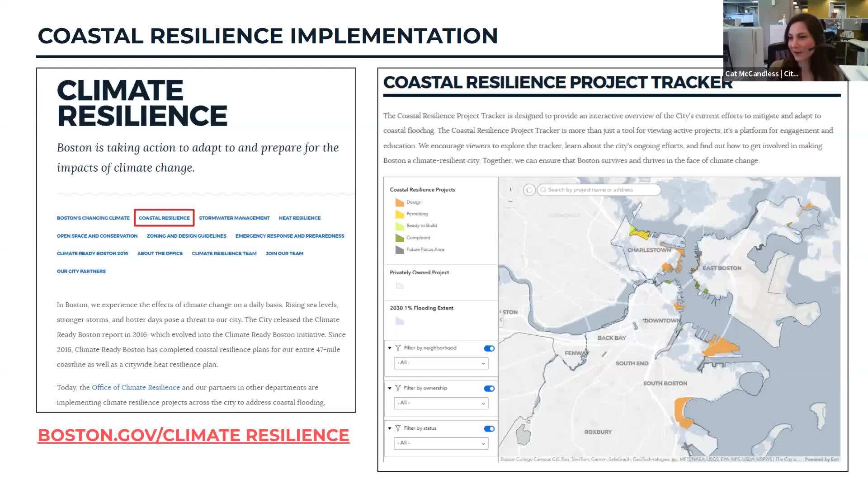Open the Climate Resilience Team link
This screenshot has width=868, height=488.
pos(224,253)
